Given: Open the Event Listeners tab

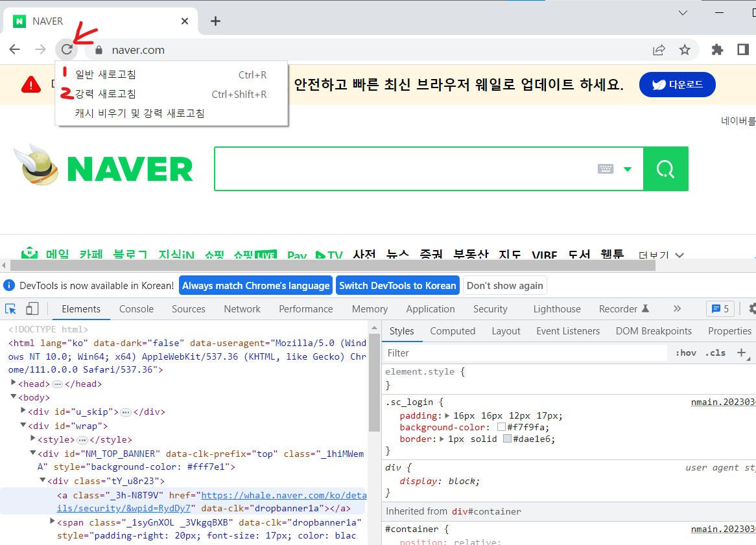Looking at the screenshot, I should 568,331.
